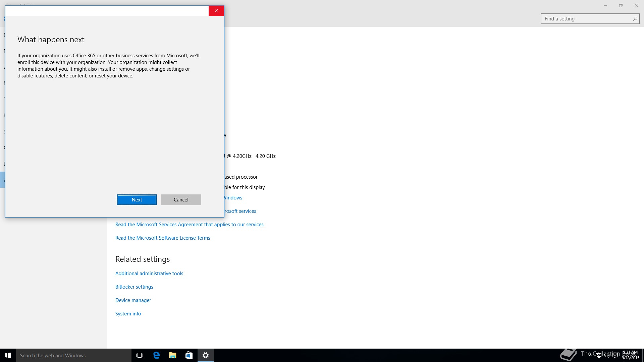Show hidden tray icons chevron
The image size is (644, 362).
(x=590, y=355)
